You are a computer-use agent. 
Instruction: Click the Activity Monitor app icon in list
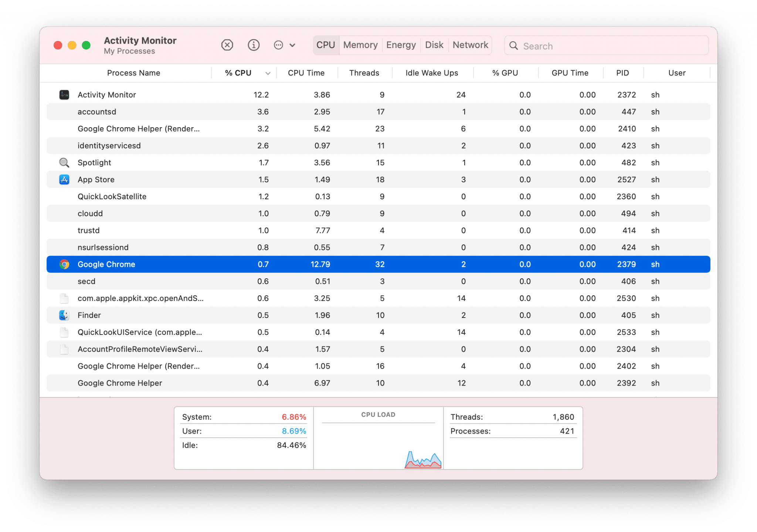click(x=64, y=95)
